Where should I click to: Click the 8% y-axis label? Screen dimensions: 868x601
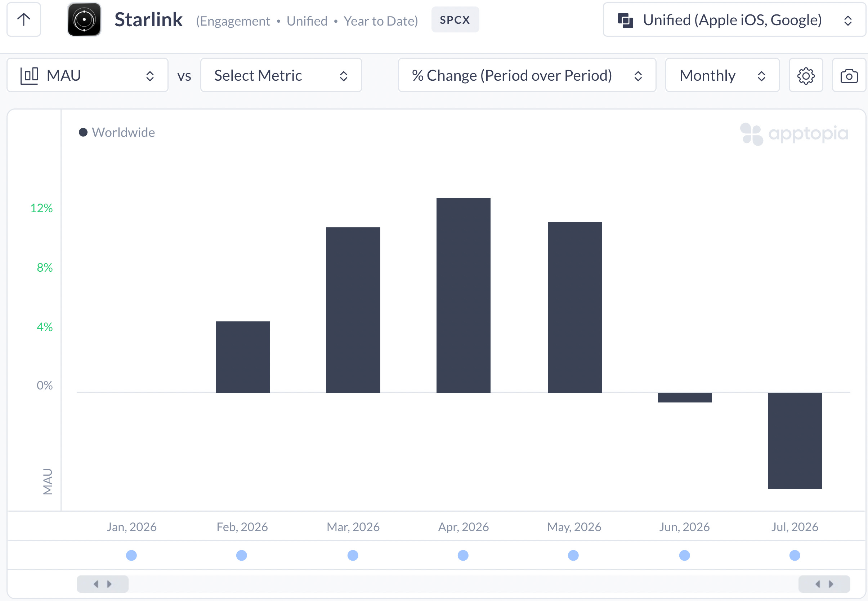tap(45, 268)
